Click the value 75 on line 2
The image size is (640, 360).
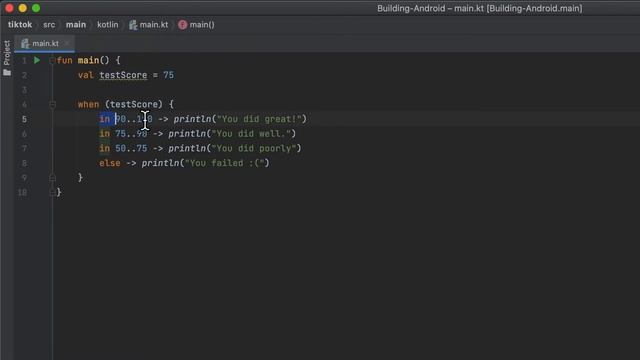(x=169, y=75)
